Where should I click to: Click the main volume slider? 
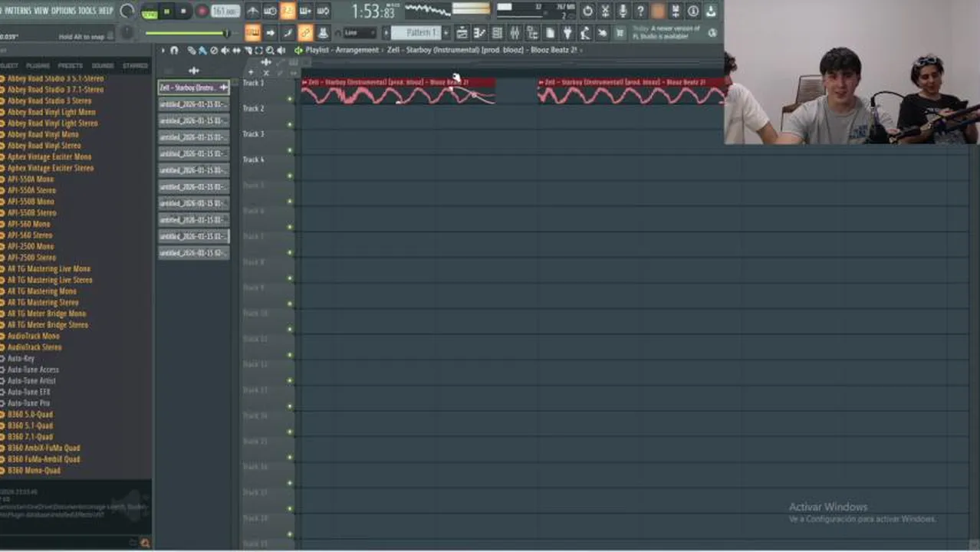pyautogui.click(x=189, y=33)
